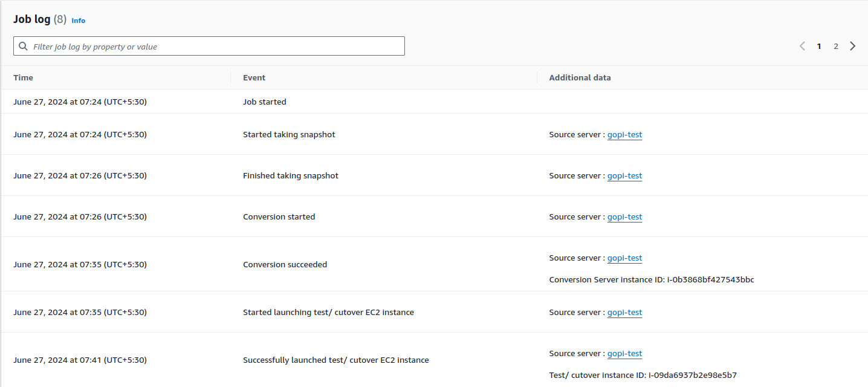Open gopi-test link in Successfully launched row
This screenshot has height=387, width=868.
click(624, 354)
